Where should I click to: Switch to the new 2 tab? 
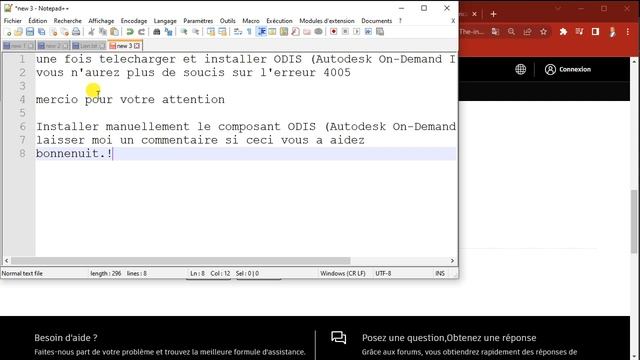tap(53, 46)
